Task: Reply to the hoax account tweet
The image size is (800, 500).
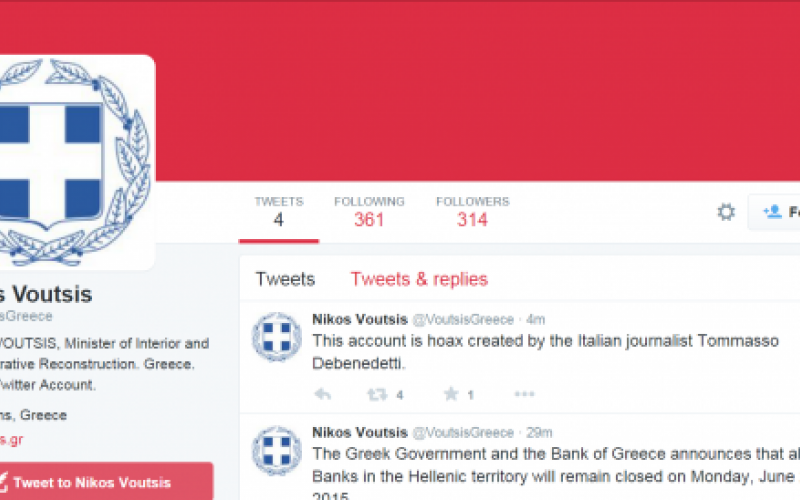Action: pyautogui.click(x=322, y=394)
